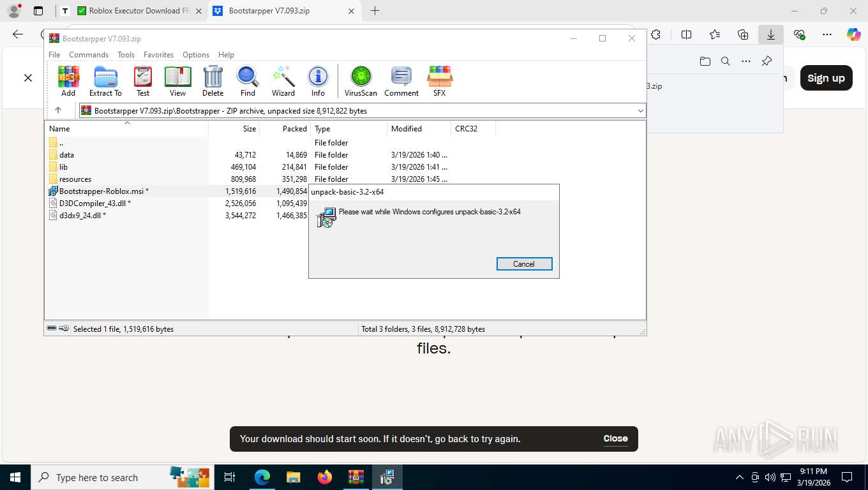Image resolution: width=868 pixels, height=490 pixels.
Task: Close the download notification toast
Action: (615, 438)
